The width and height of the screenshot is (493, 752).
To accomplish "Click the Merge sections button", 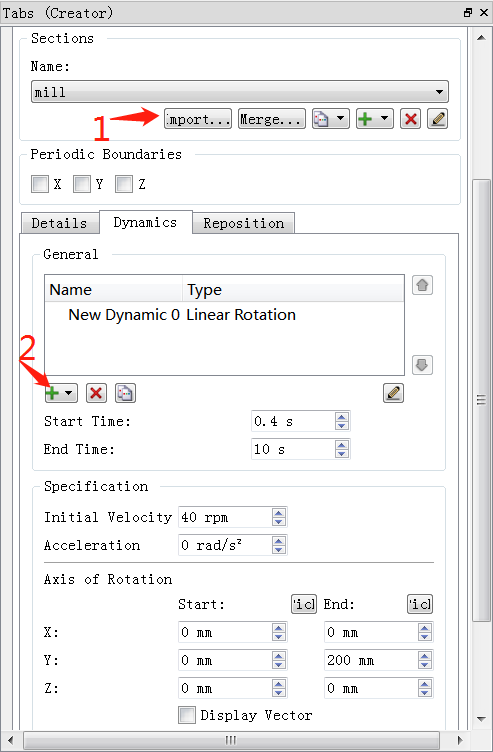I will [x=271, y=119].
